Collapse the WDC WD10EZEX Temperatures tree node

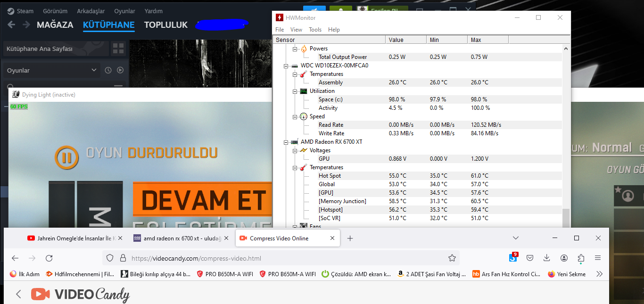coord(295,74)
